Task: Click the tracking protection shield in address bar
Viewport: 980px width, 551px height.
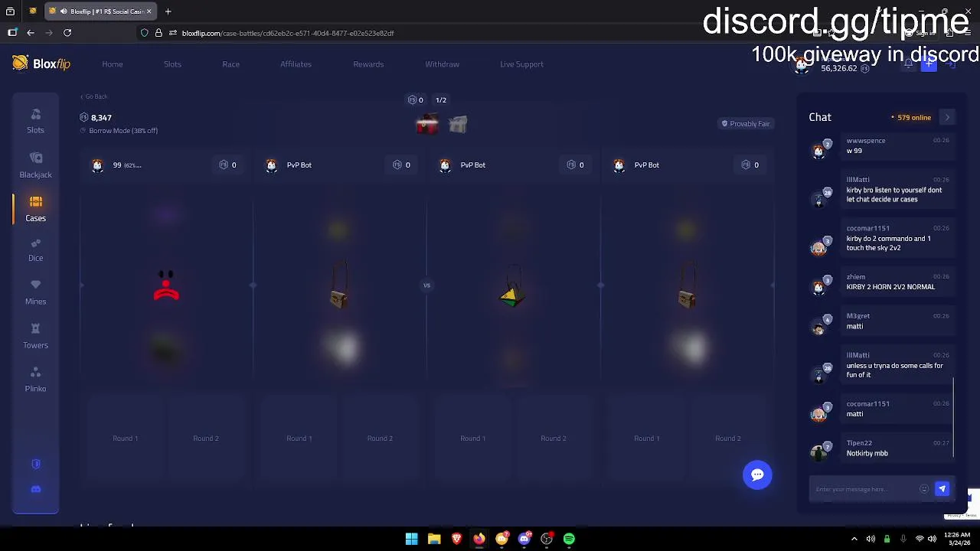Action: tap(145, 33)
